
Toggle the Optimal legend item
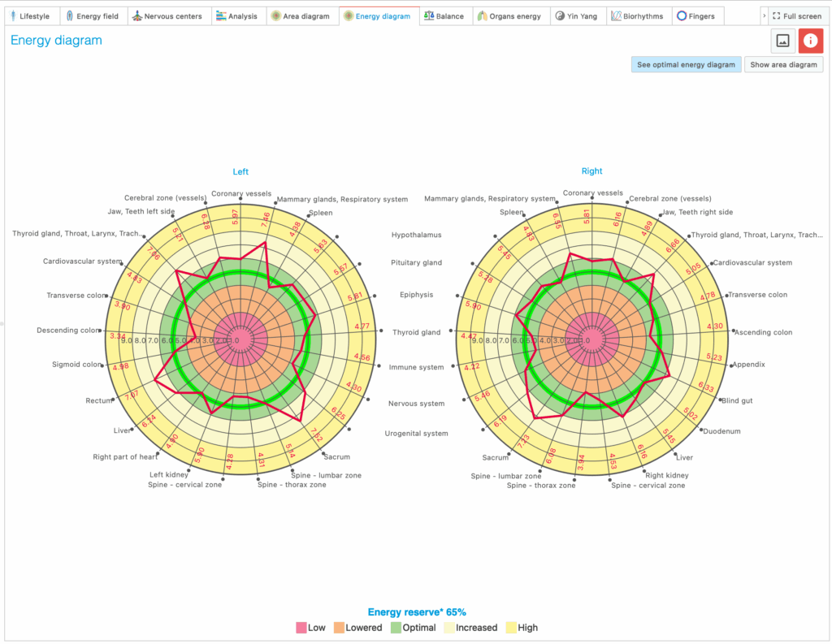tap(414, 628)
